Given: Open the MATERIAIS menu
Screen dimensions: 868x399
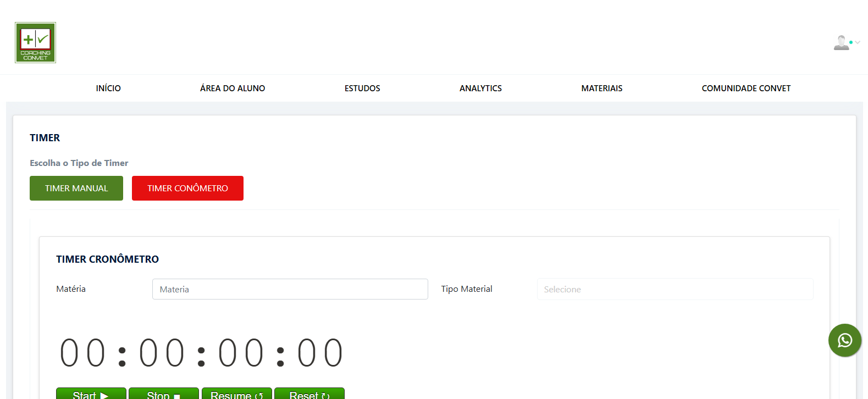Looking at the screenshot, I should pyautogui.click(x=602, y=88).
